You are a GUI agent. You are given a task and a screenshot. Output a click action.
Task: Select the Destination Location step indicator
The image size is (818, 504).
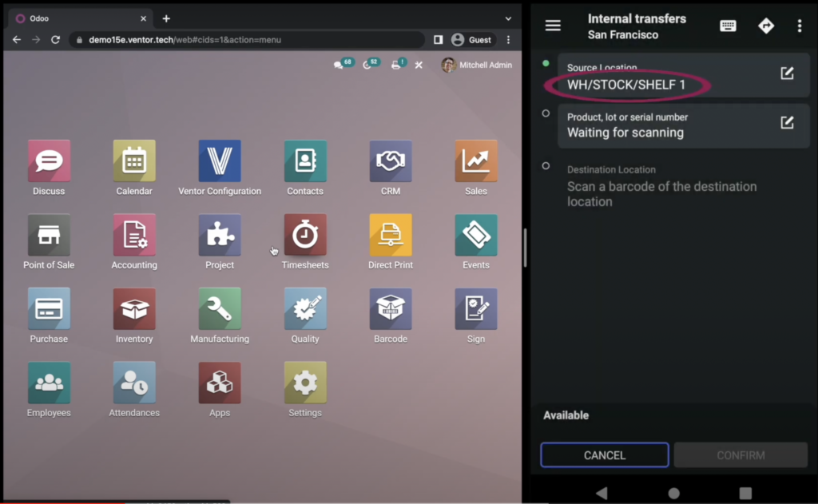(546, 166)
